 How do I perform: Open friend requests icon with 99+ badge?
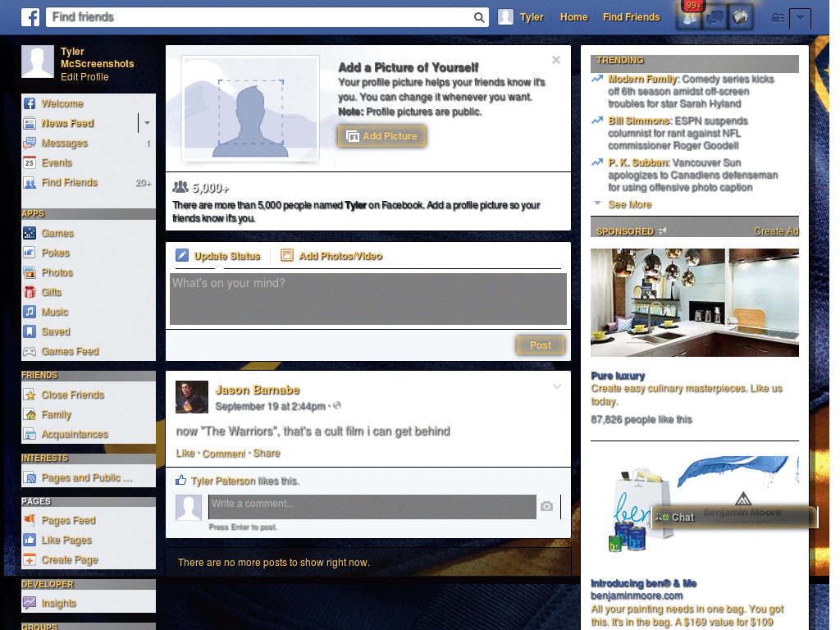pyautogui.click(x=690, y=18)
